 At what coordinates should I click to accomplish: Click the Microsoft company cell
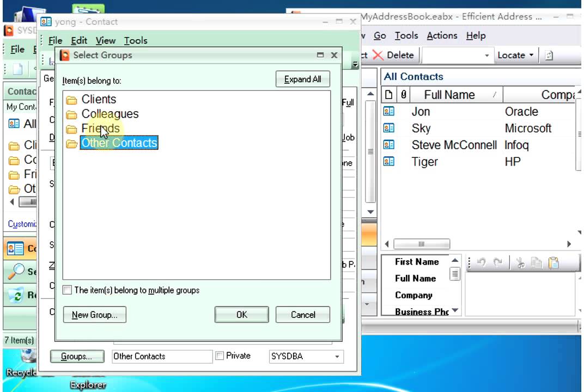point(528,128)
